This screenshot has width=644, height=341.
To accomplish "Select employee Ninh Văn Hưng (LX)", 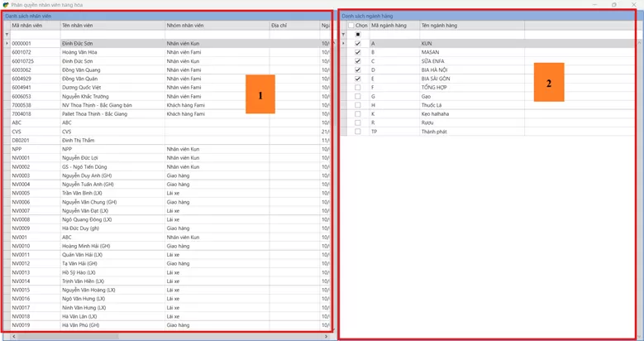I will tap(84, 307).
